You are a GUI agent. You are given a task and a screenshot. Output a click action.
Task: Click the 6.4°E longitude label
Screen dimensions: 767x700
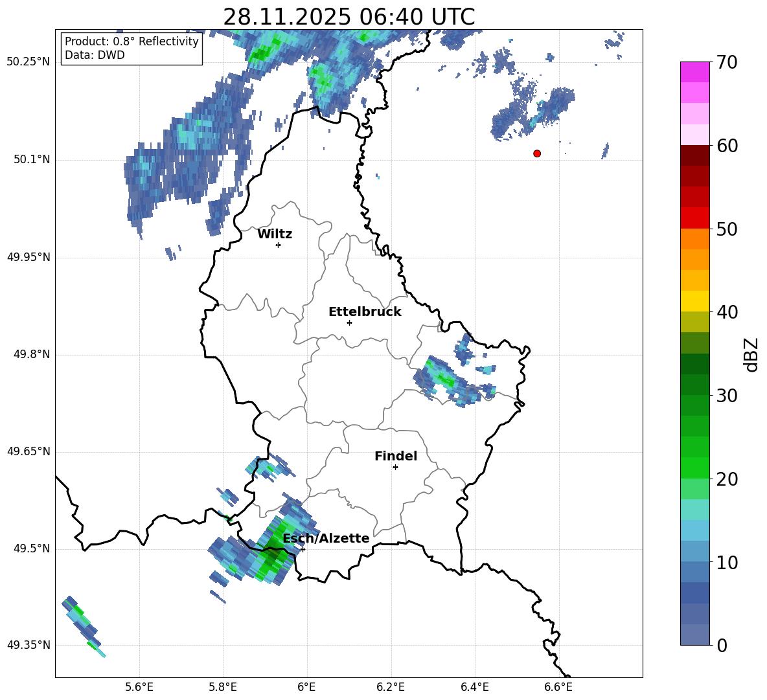click(475, 687)
